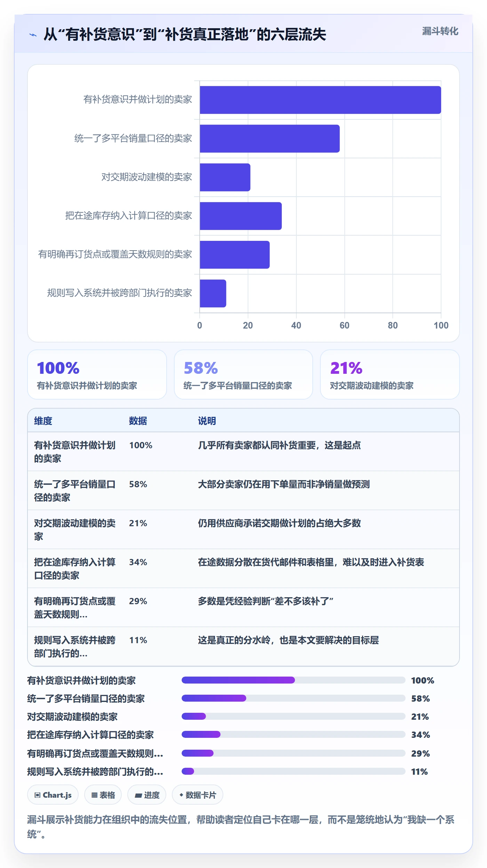Viewport: 487px width, 868px height.
Task: Click the 100% progress bar
Action: [294, 680]
